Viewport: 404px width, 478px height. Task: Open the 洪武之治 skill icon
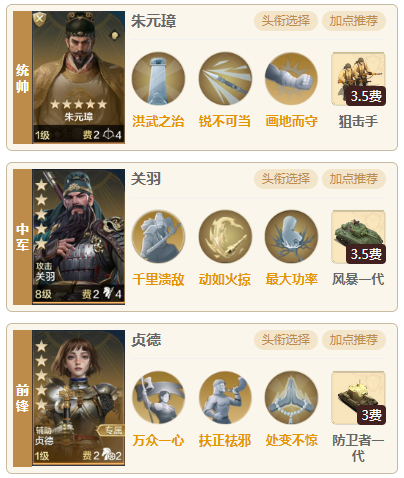tap(158, 78)
